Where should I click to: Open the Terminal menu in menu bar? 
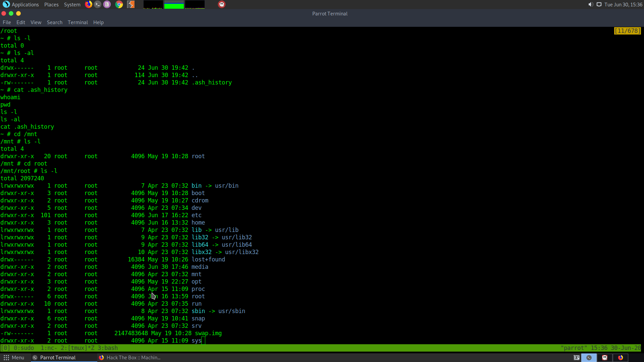tap(77, 22)
